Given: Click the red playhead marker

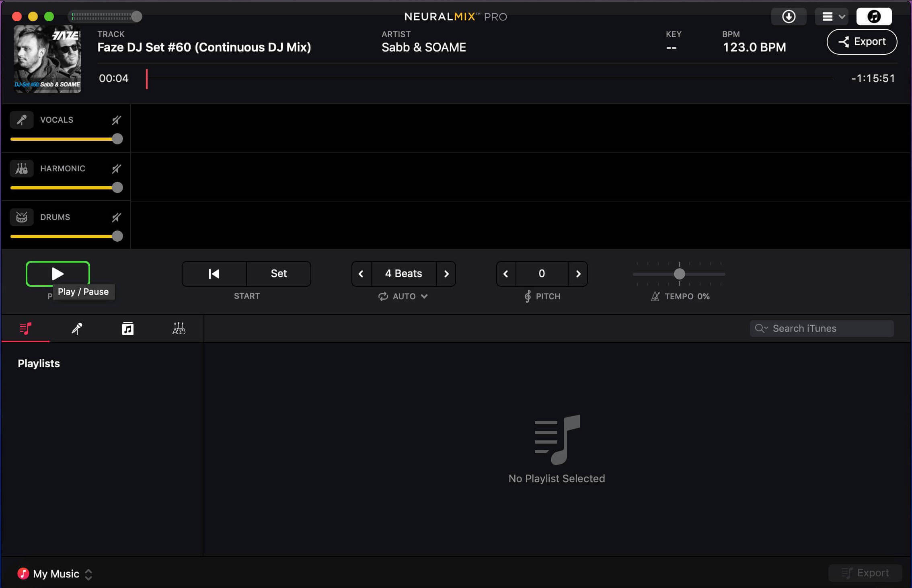Looking at the screenshot, I should [x=147, y=79].
